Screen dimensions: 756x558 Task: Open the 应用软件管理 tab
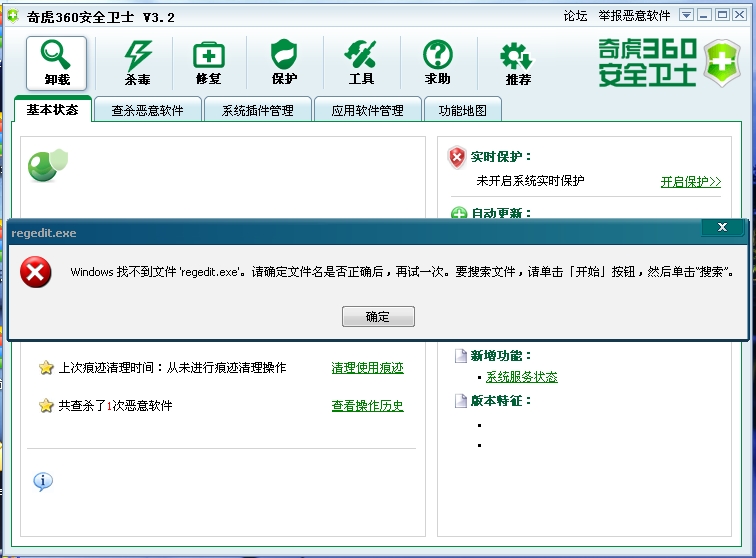click(367, 110)
